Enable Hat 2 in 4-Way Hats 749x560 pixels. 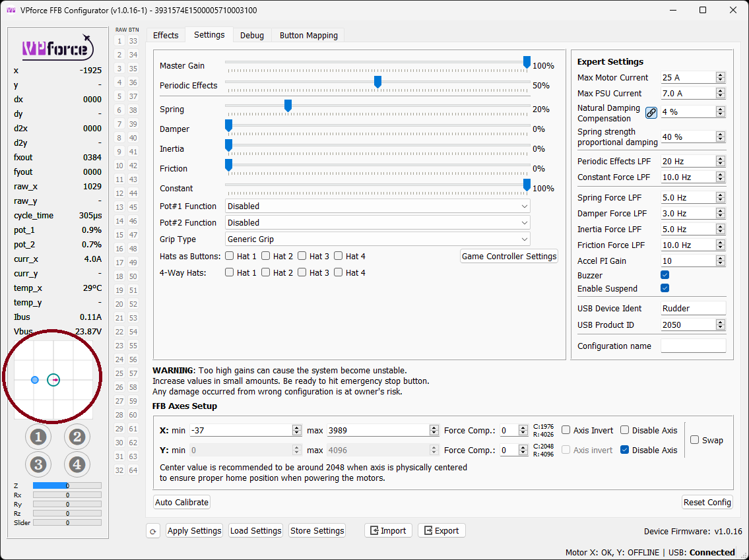(x=265, y=272)
